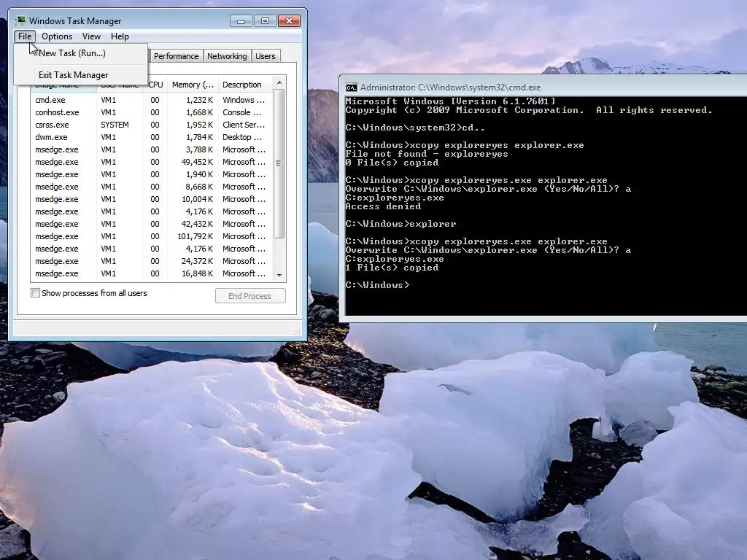Tick Show processes from all users checkbox
This screenshot has width=747, height=560.
pyautogui.click(x=35, y=293)
